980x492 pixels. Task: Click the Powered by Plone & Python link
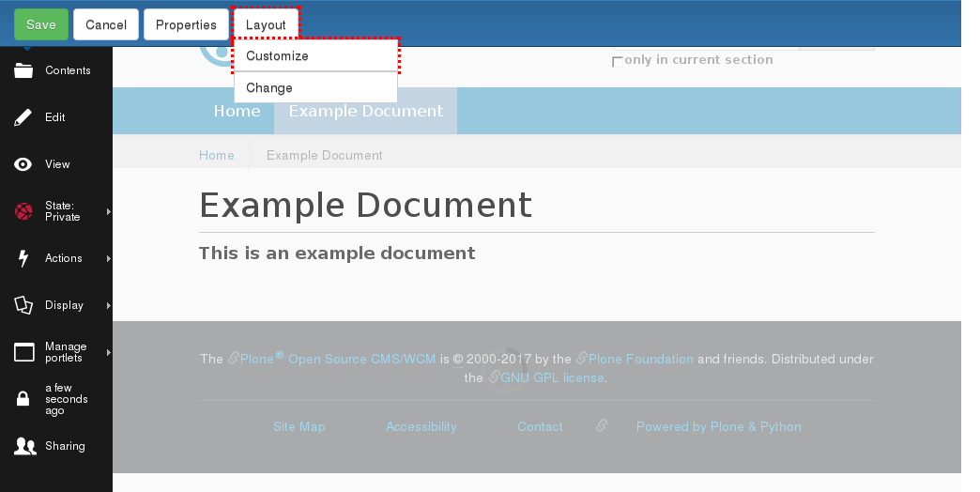(x=719, y=426)
